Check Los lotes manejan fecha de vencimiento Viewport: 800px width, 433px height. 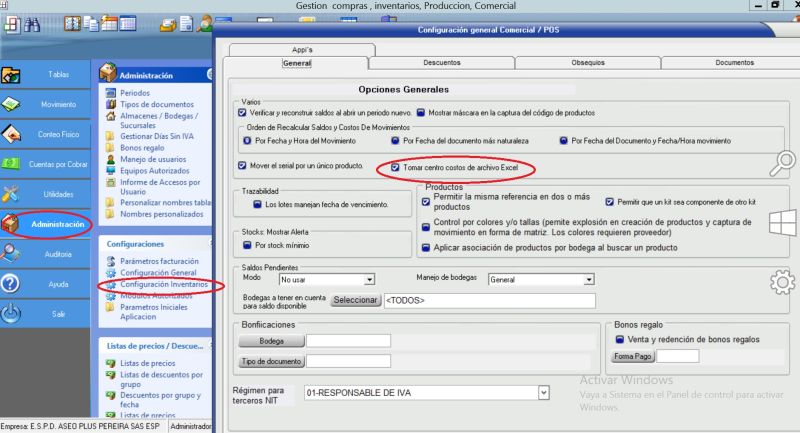coord(243,204)
